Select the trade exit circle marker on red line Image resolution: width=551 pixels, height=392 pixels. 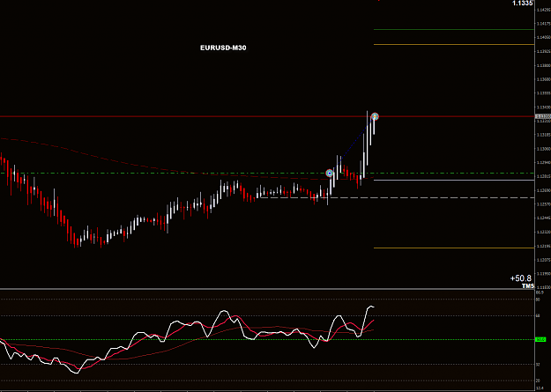[375, 116]
